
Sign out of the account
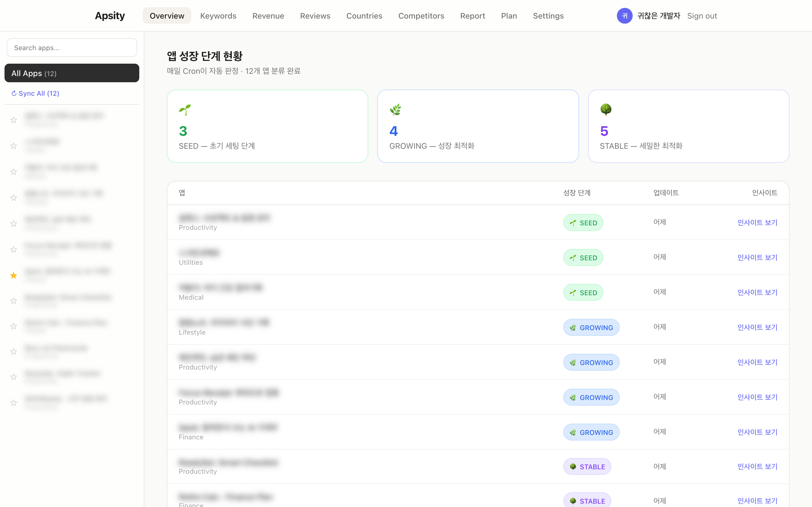click(x=701, y=16)
